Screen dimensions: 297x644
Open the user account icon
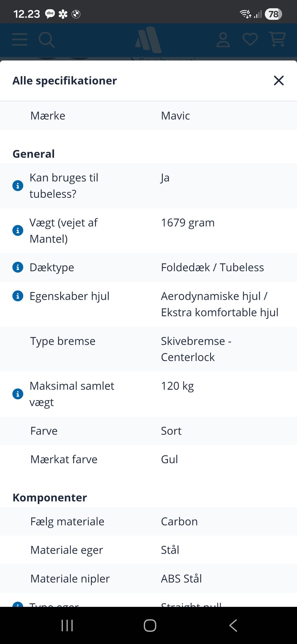tap(223, 40)
